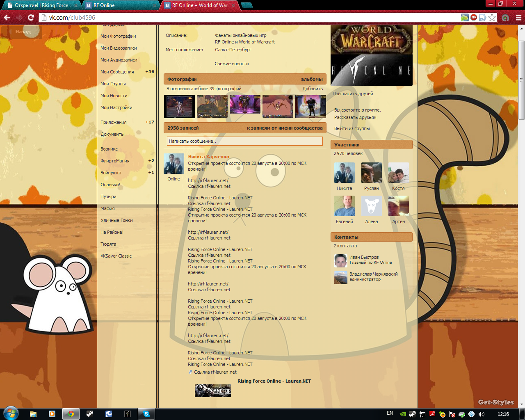Launch the ФлиртоМания app link

[115, 161]
